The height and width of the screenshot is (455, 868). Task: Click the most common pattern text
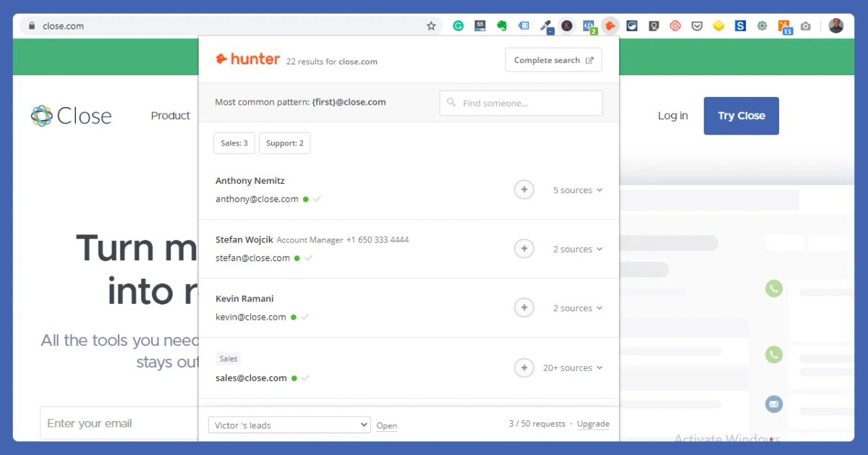tap(300, 102)
